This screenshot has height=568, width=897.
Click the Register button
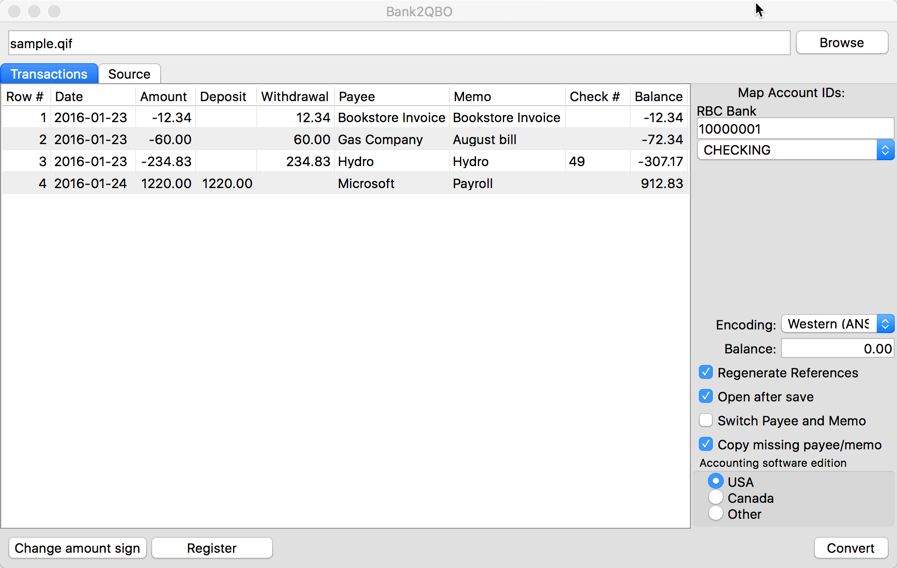(212, 548)
